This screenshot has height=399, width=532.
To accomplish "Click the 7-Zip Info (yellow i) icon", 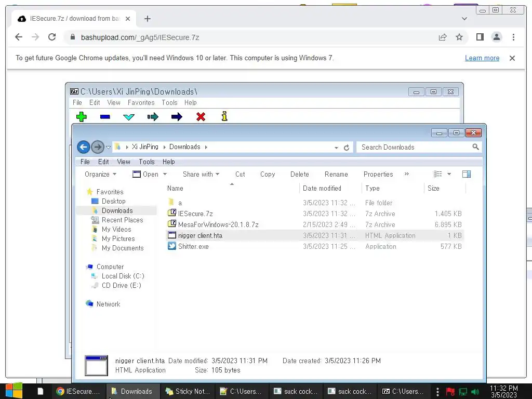I will point(224,116).
